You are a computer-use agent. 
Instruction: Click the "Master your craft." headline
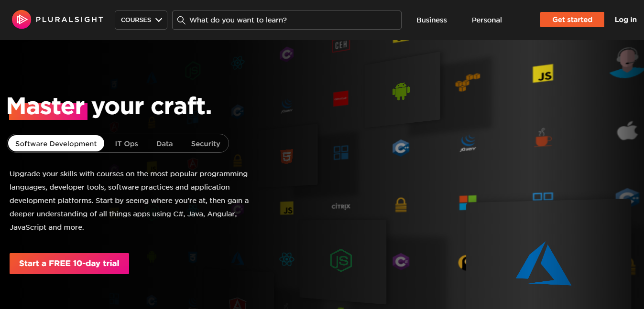[x=109, y=106]
